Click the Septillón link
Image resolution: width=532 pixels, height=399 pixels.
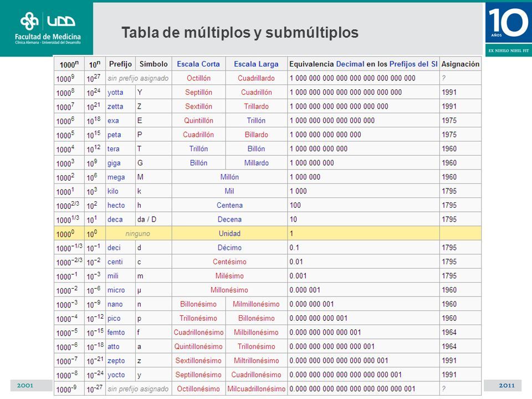198,93
